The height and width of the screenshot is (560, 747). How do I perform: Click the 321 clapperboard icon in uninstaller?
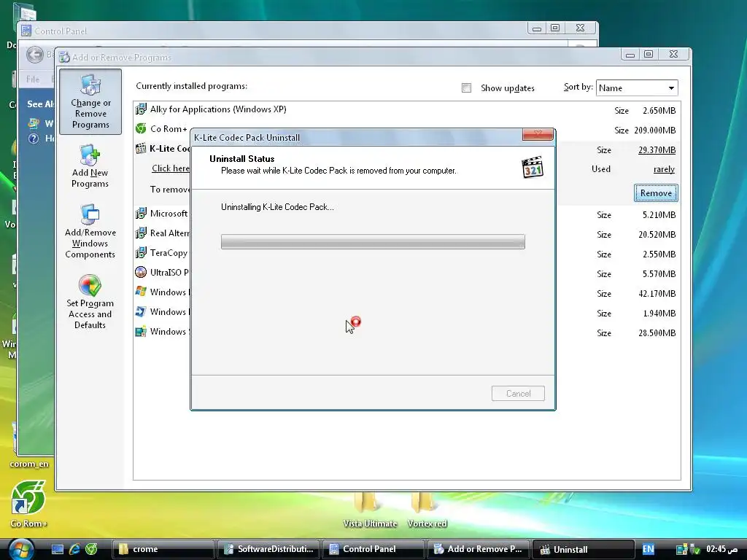click(x=533, y=167)
